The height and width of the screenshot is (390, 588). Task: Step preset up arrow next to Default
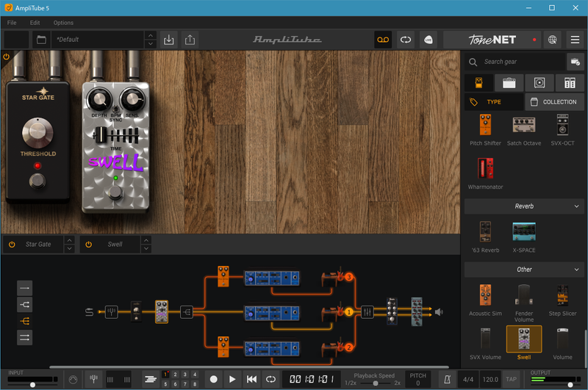click(151, 35)
